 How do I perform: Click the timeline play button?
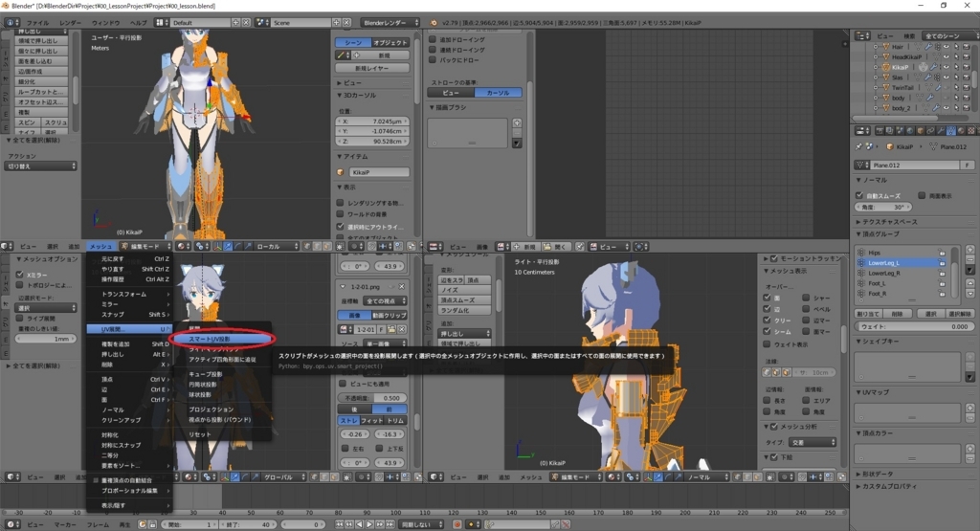click(x=369, y=524)
